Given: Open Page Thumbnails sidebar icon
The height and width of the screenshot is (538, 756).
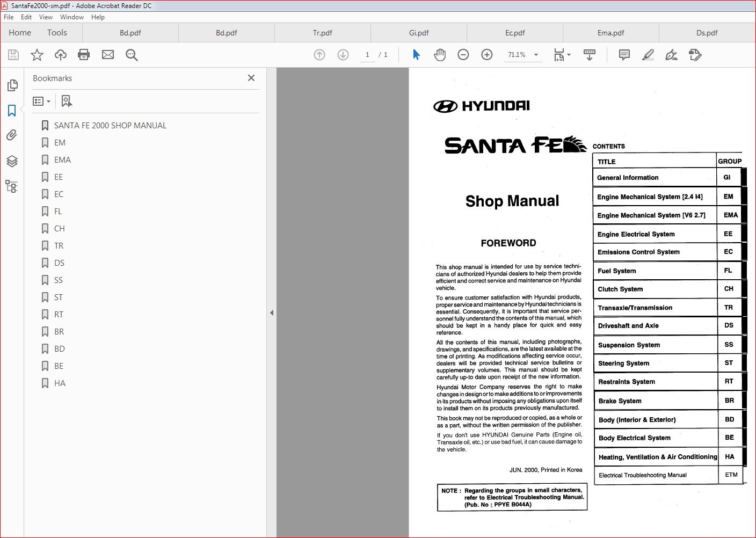Looking at the screenshot, I should pyautogui.click(x=12, y=85).
